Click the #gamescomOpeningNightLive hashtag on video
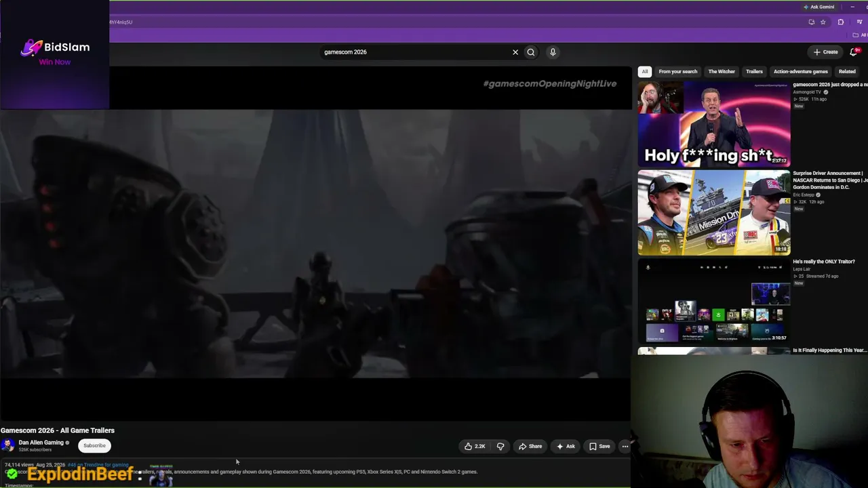This screenshot has width=868, height=488. click(x=550, y=83)
